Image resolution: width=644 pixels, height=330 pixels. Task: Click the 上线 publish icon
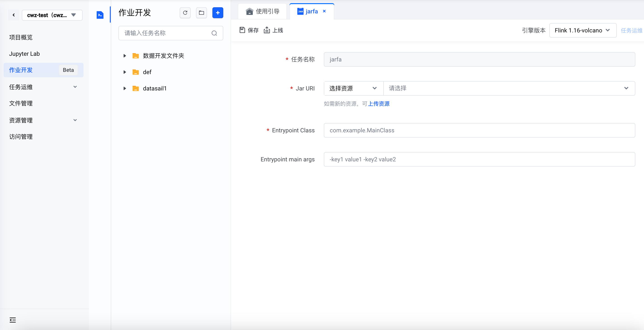(x=267, y=30)
